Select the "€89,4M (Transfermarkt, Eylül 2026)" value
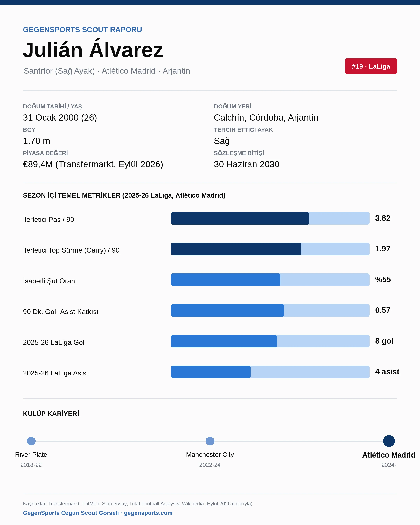 [93, 164]
